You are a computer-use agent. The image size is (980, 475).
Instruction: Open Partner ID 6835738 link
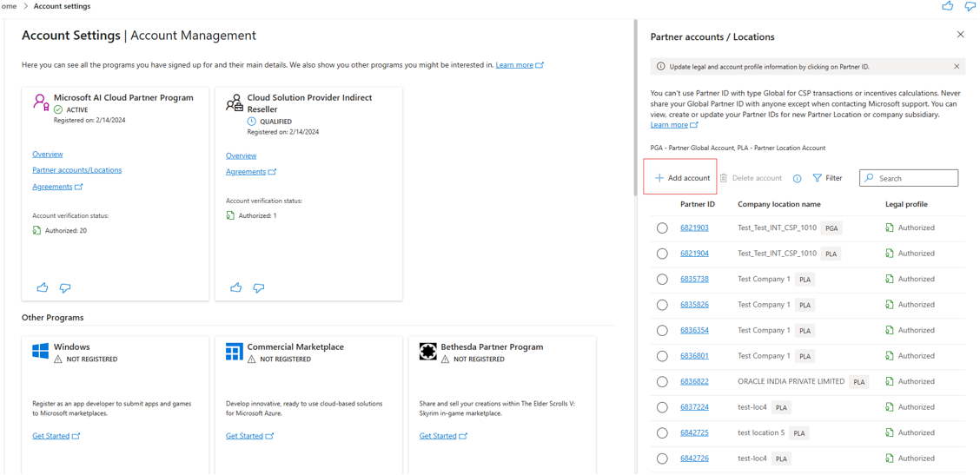tap(694, 280)
